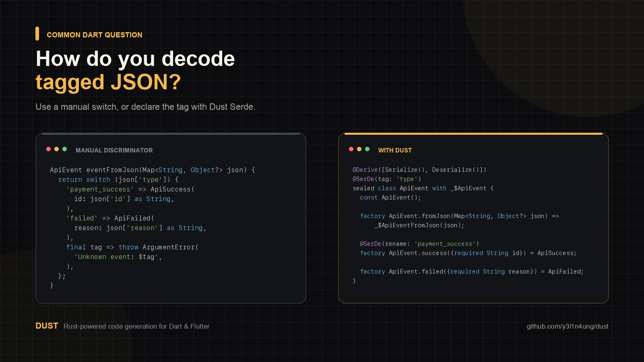Click tagline 'Rust-powered code generation for Dart & Flutter'

(x=136, y=326)
